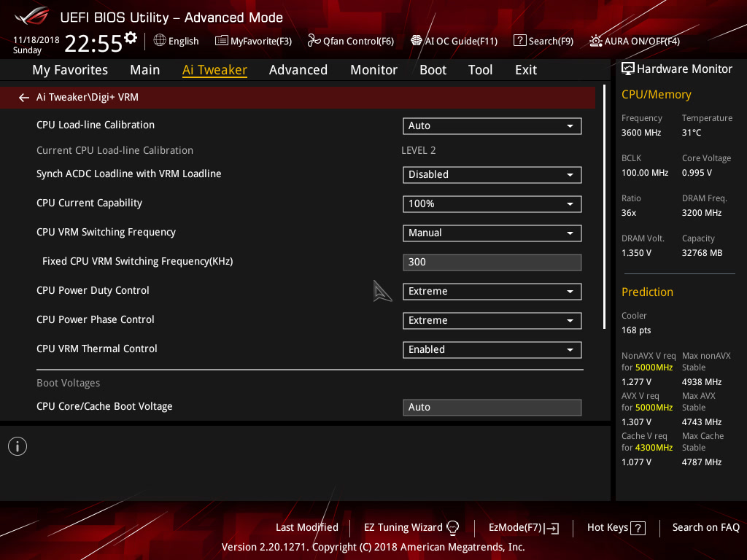This screenshot has height=560, width=747.
Task: Open MyFavorite(F3) menu
Action: tap(261, 42)
